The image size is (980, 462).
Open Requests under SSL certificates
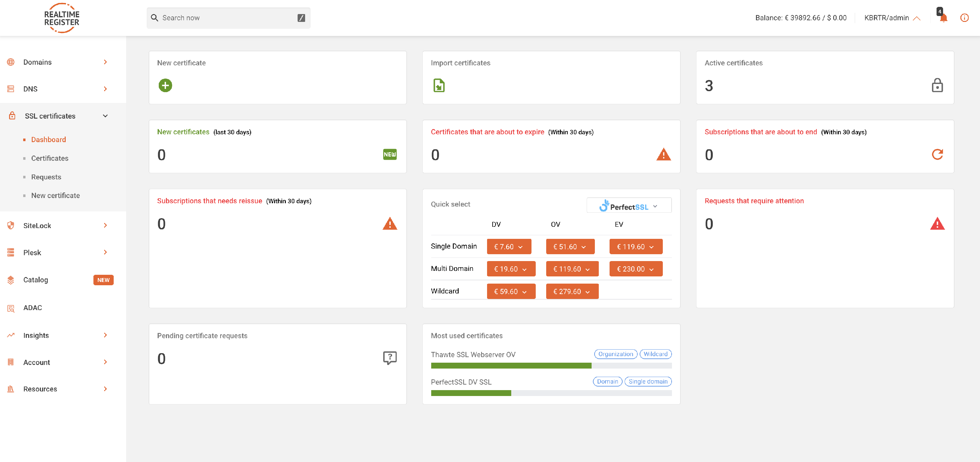46,177
